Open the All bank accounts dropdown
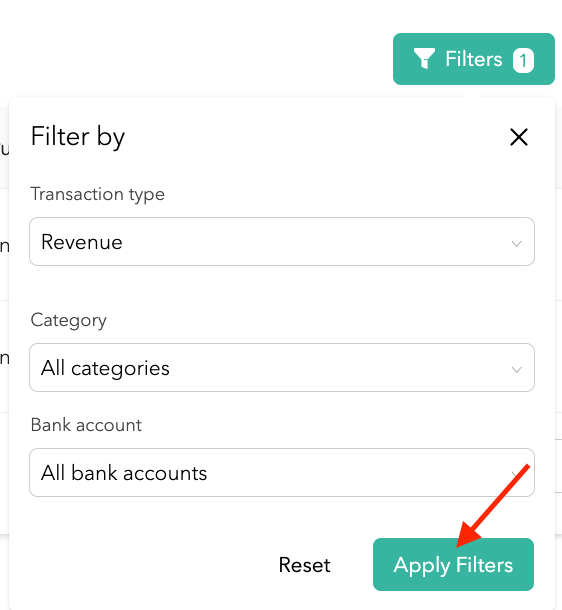562x610 pixels. point(282,473)
